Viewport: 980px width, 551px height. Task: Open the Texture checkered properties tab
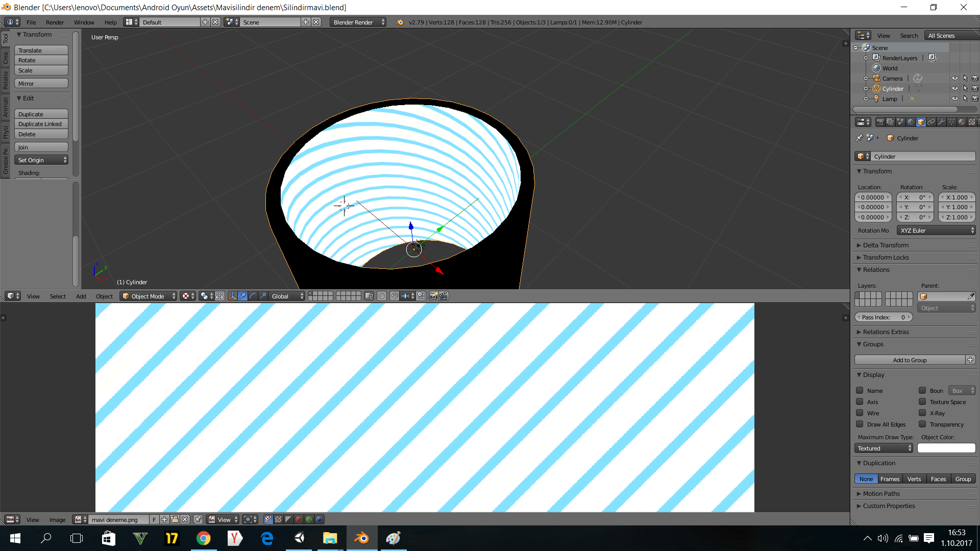point(971,122)
